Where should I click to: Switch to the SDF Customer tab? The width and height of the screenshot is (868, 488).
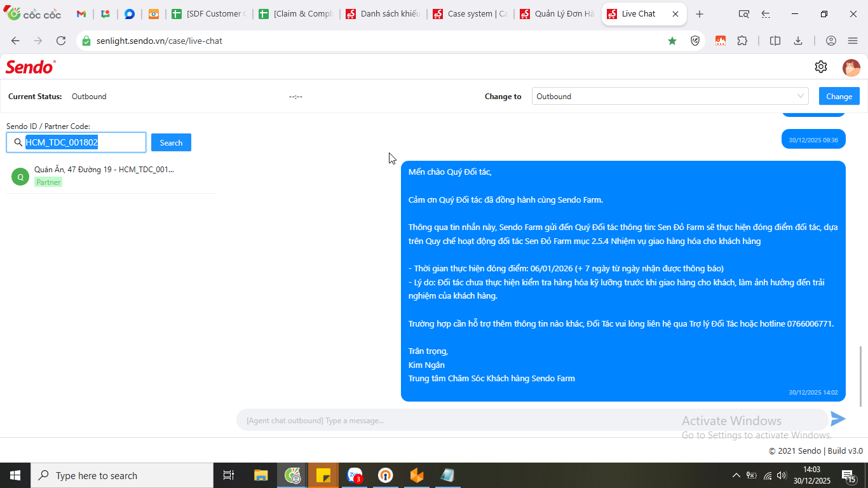coord(208,14)
